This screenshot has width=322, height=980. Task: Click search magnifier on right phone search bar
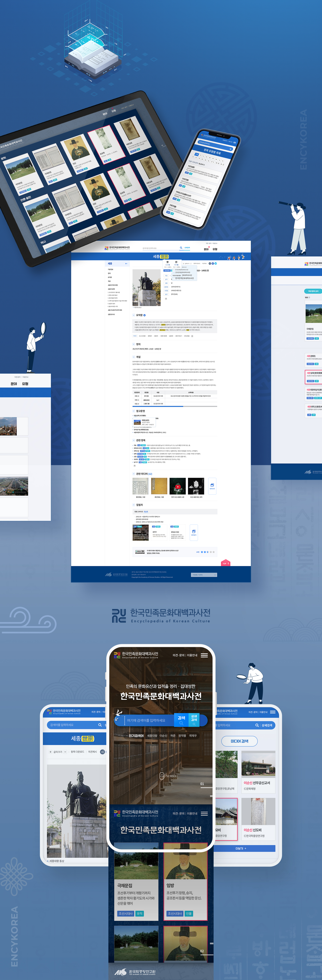click(257, 725)
